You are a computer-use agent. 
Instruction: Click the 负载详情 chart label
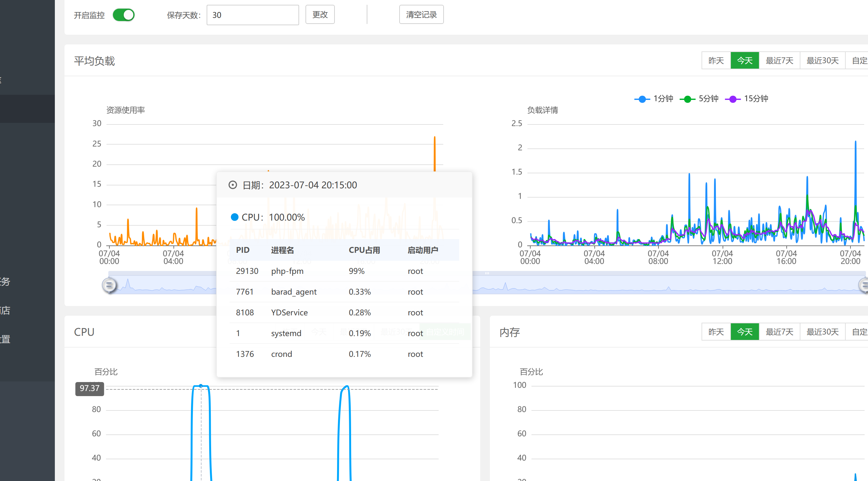[x=542, y=110]
